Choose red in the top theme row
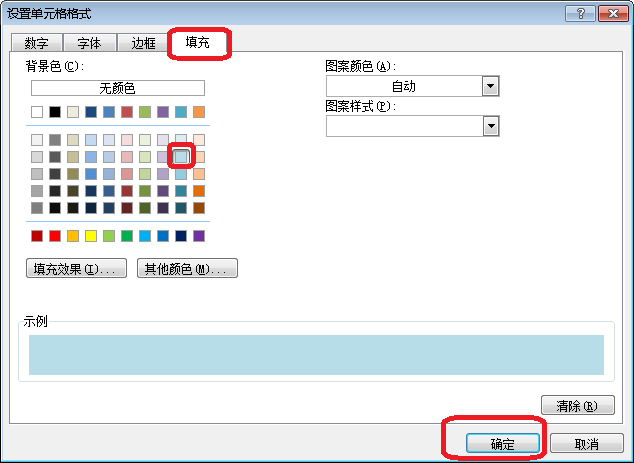The height and width of the screenshot is (463, 634). pyautogui.click(x=127, y=112)
